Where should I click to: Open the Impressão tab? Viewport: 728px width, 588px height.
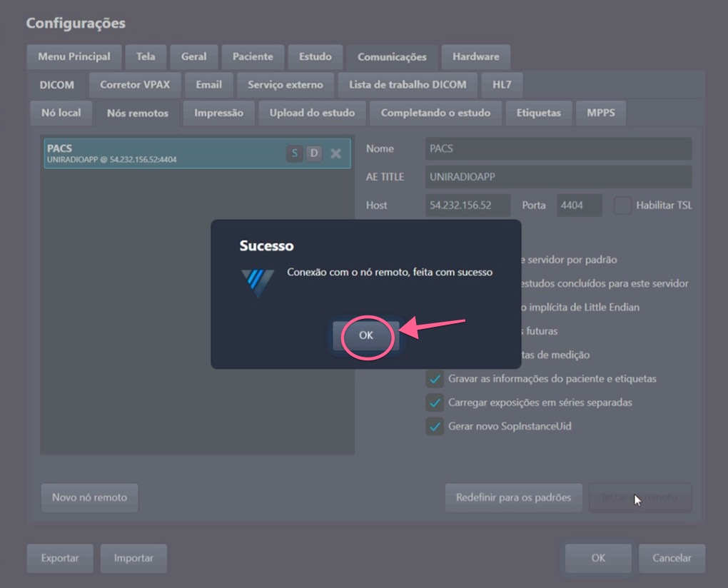[218, 113]
